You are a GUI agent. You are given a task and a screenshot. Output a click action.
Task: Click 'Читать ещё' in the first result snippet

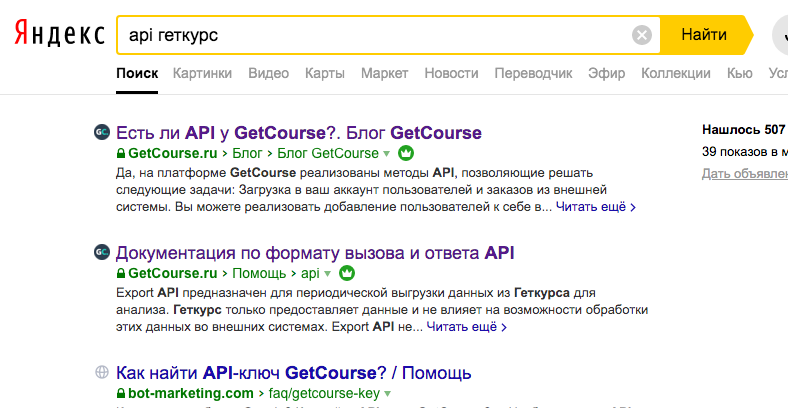pos(596,207)
